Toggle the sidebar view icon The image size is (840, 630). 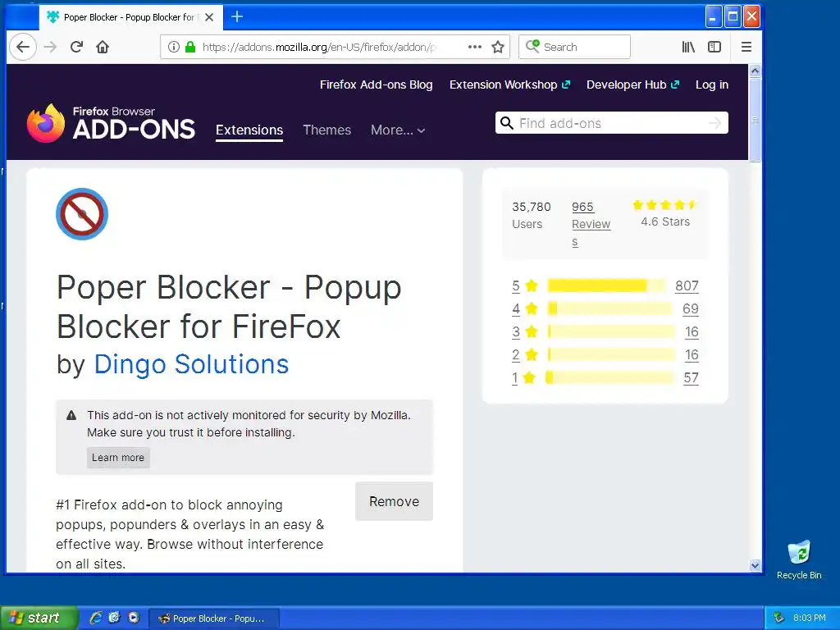pos(714,47)
